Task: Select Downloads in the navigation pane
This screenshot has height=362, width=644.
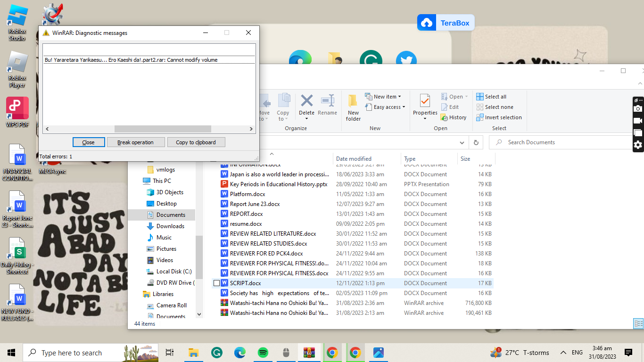Action: tap(170, 226)
